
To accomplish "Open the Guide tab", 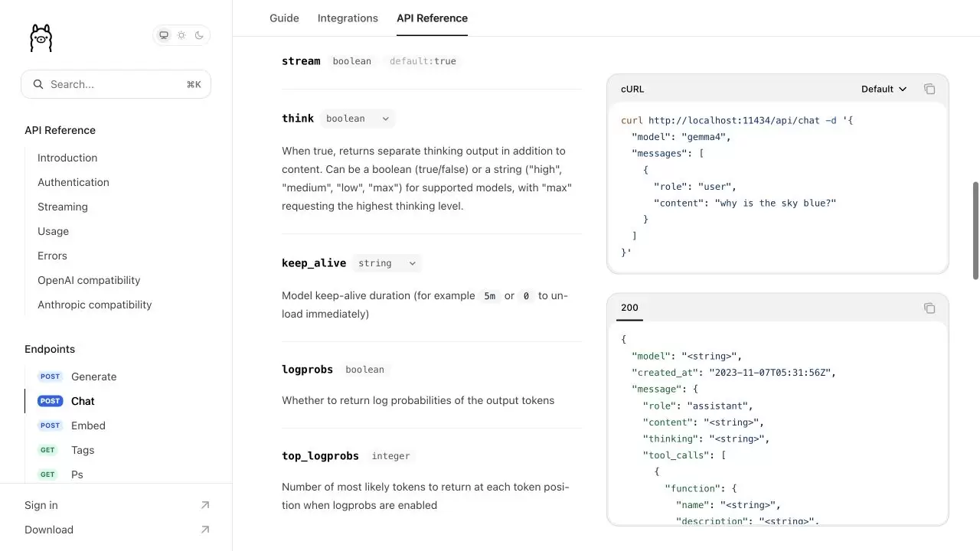I will [x=284, y=18].
